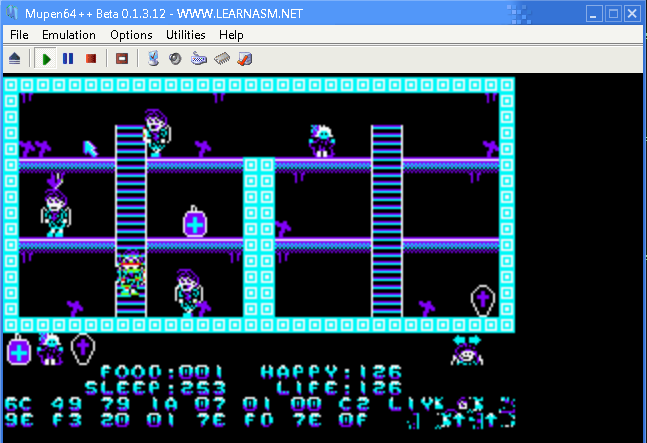Click the cyan arrow cursor in the game
The height and width of the screenshot is (443, 647).
click(91, 148)
